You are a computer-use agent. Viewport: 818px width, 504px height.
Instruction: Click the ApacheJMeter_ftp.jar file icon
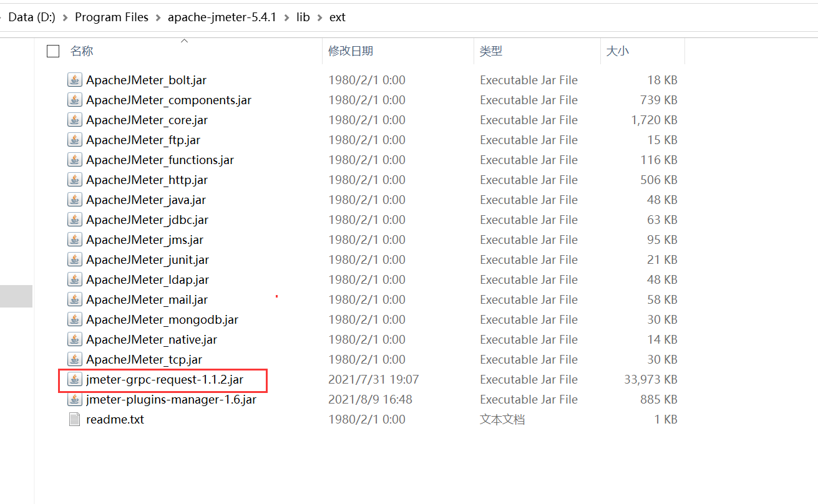75,140
